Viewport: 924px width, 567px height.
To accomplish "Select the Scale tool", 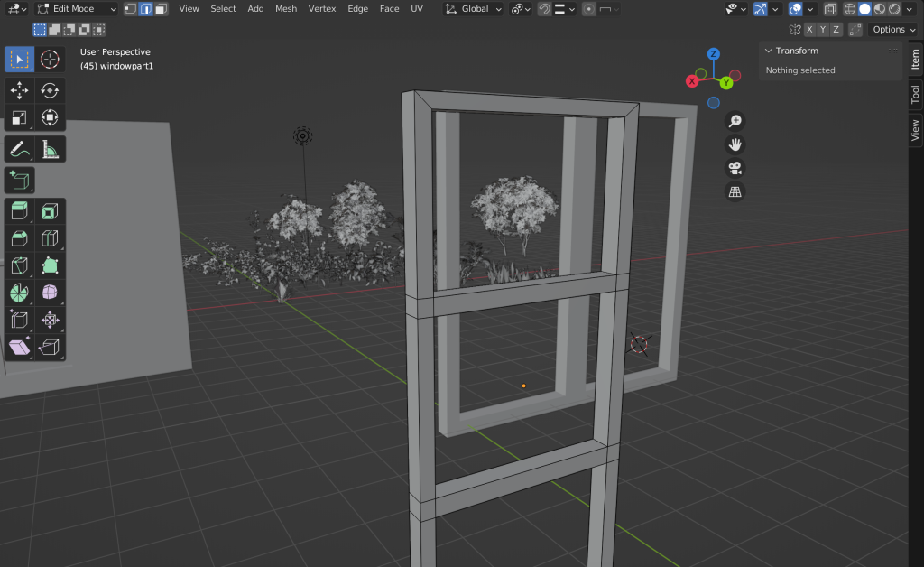I will 19,117.
